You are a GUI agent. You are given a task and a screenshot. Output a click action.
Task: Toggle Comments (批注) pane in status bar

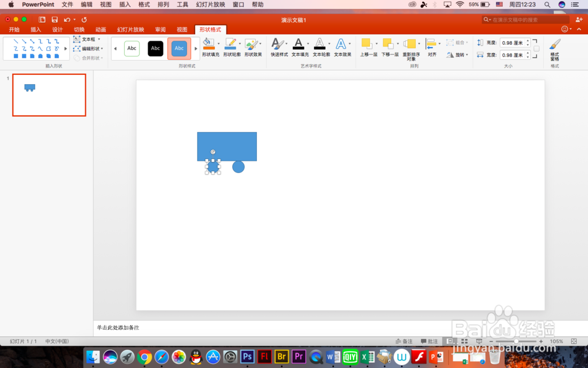(429, 341)
